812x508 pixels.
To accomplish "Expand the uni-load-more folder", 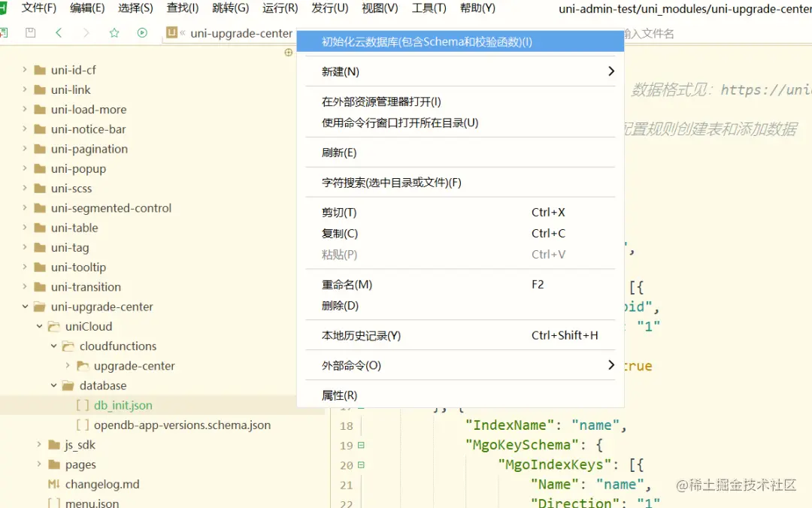I will (x=24, y=109).
